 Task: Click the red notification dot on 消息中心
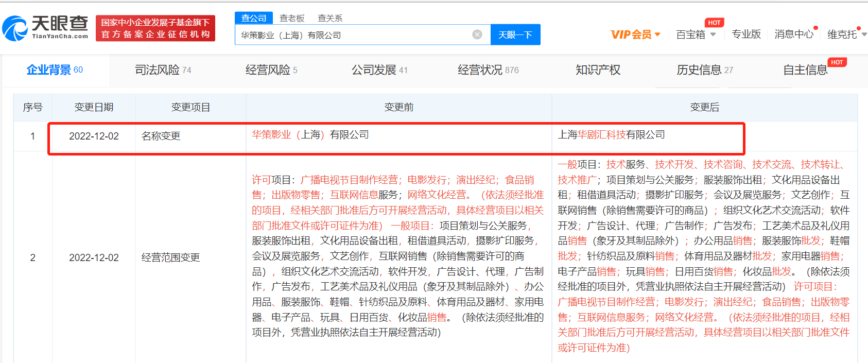click(x=815, y=28)
